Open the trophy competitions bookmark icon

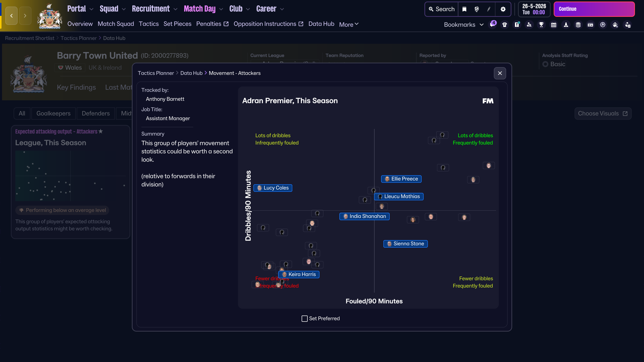tap(541, 25)
